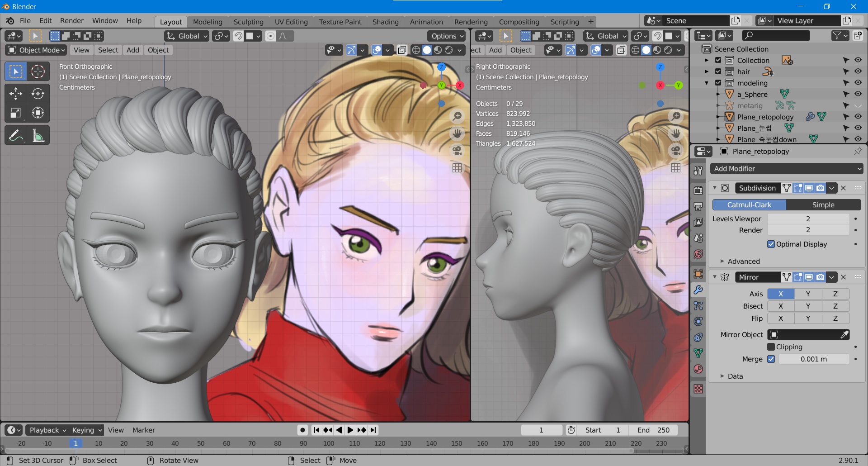Expand the Mirror Data panel
This screenshot has height=466, width=868.
731,376
